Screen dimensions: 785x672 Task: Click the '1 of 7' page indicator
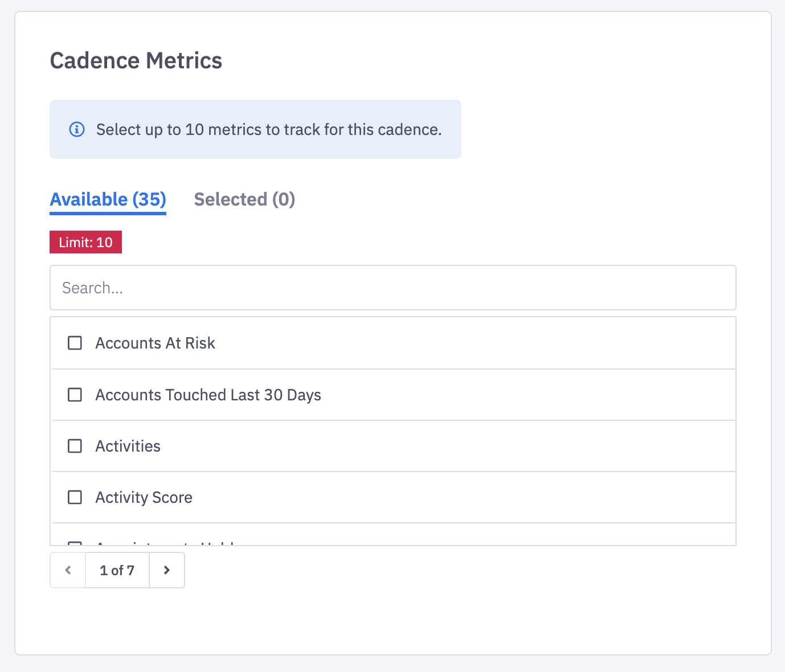point(117,570)
